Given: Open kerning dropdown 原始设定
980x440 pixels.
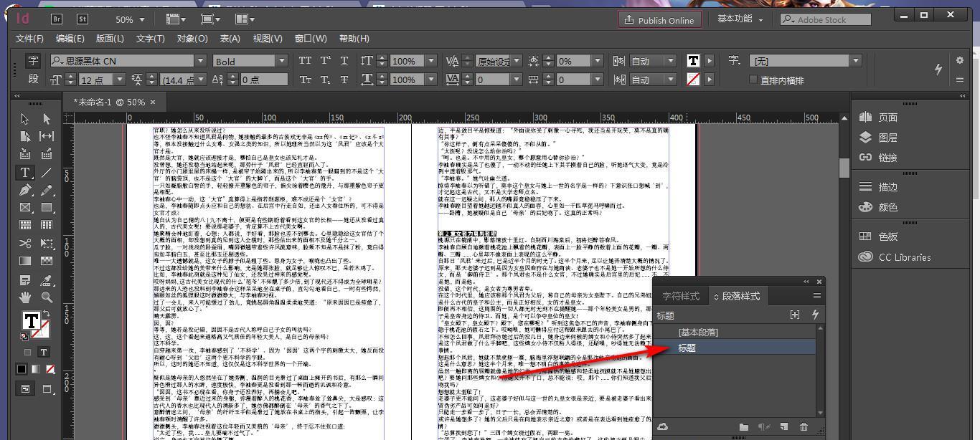Looking at the screenshot, I should (515, 61).
